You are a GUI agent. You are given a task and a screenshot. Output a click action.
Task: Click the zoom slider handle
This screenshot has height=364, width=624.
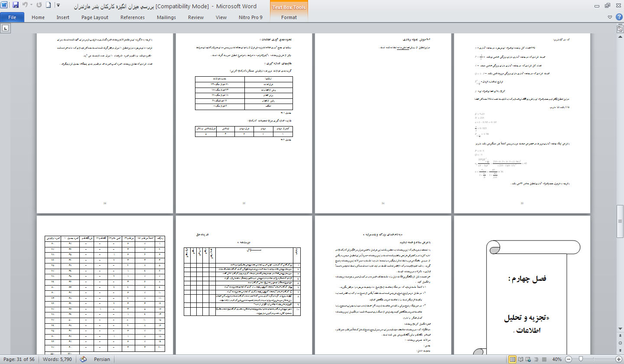(580, 359)
